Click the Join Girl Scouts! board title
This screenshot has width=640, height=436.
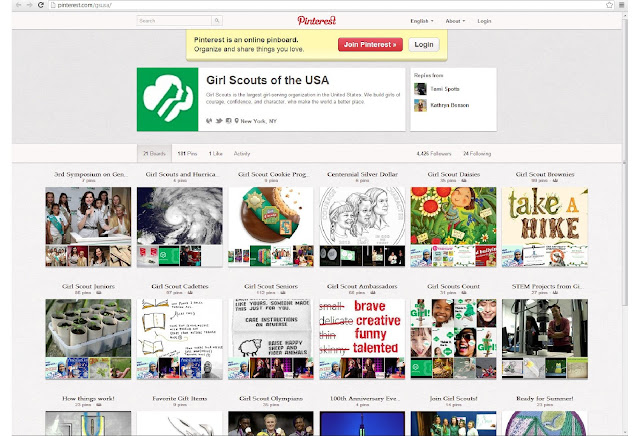click(453, 398)
